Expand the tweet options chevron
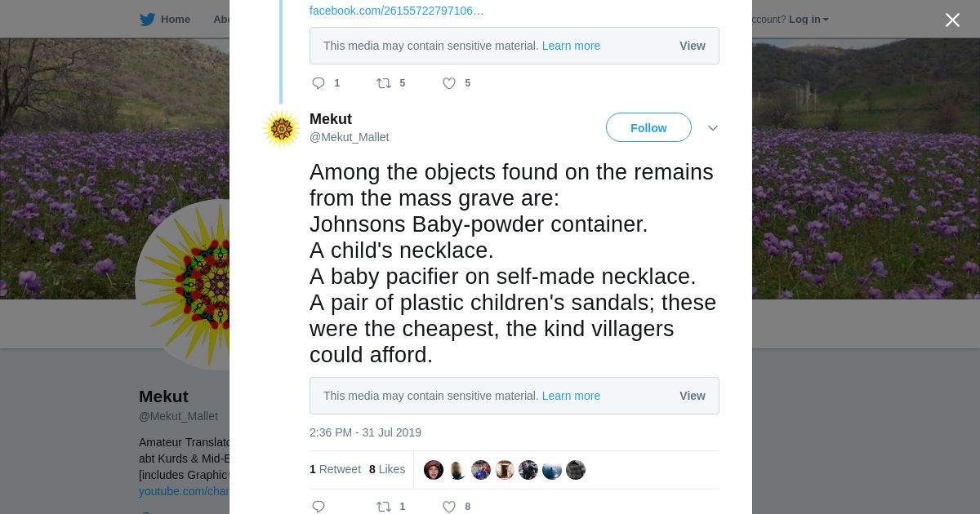 tap(712, 128)
